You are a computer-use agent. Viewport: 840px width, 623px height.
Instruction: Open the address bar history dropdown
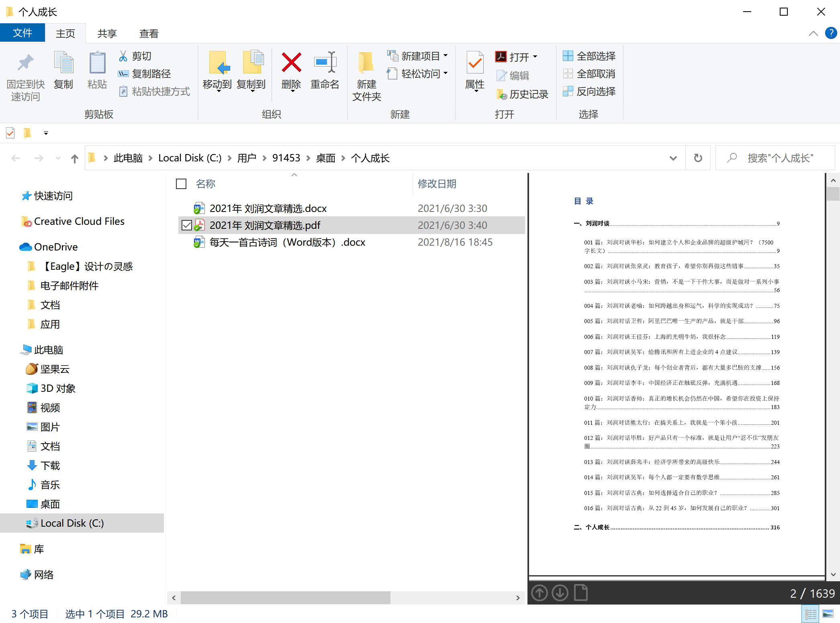pos(673,158)
